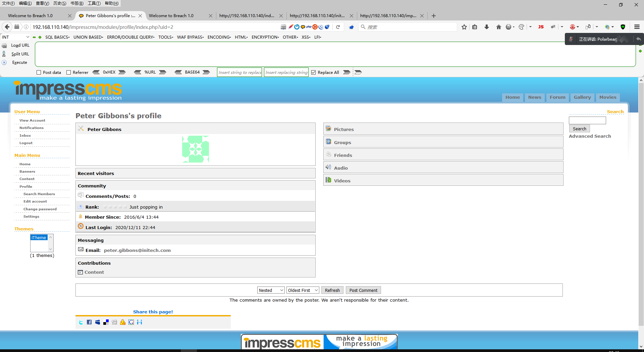The height and width of the screenshot is (352, 644).
Task: Open the Pictures profile section
Action: pos(443,129)
